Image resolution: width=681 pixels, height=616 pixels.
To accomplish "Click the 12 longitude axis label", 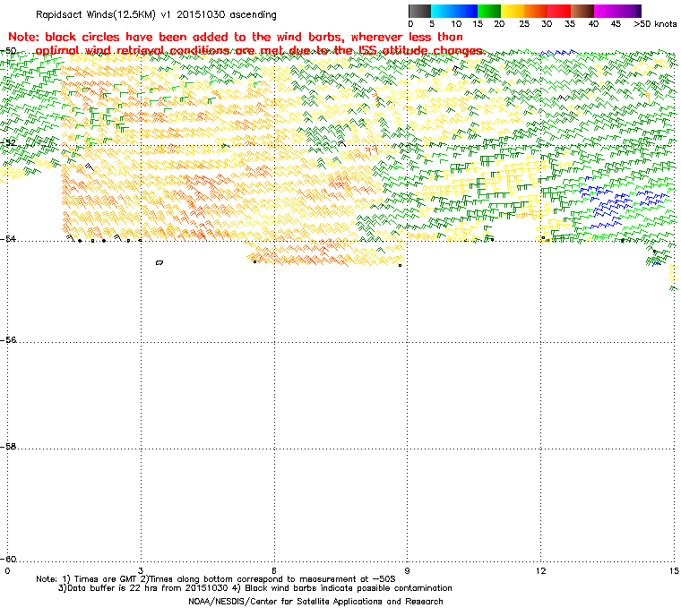I will click(x=540, y=570).
